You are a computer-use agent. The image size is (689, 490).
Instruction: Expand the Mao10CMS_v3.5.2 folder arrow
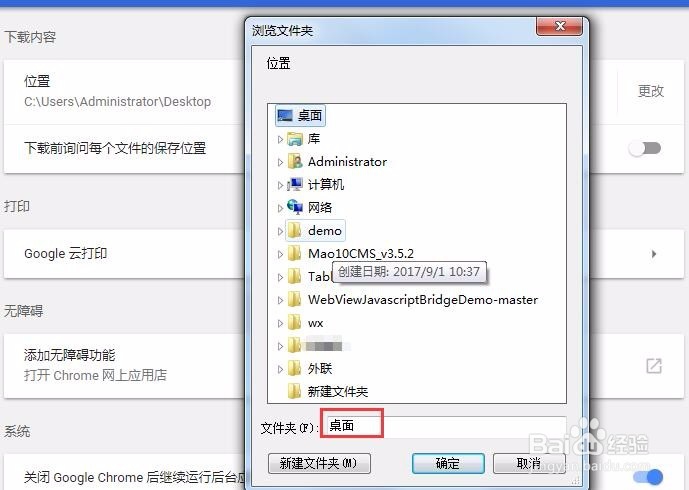pyautogui.click(x=280, y=254)
